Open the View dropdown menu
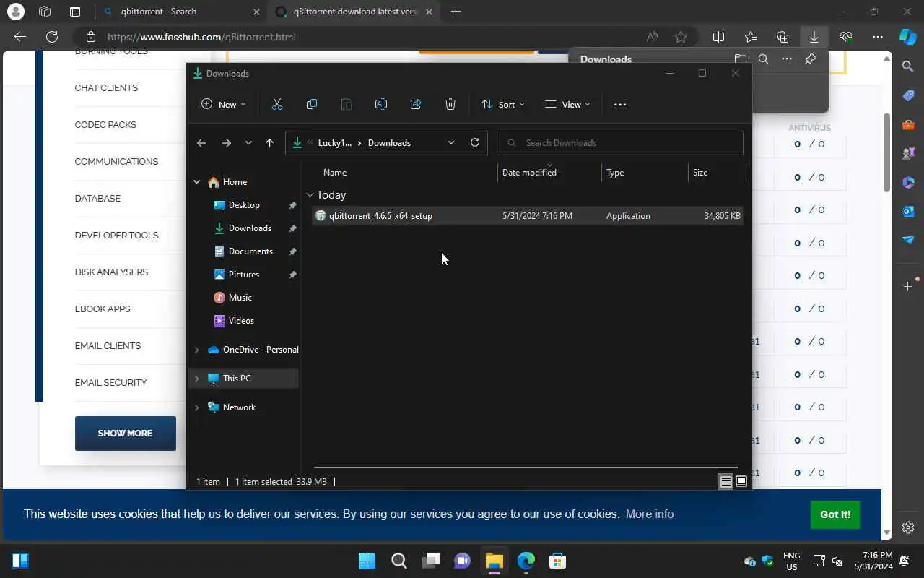This screenshot has width=924, height=578. coord(567,105)
